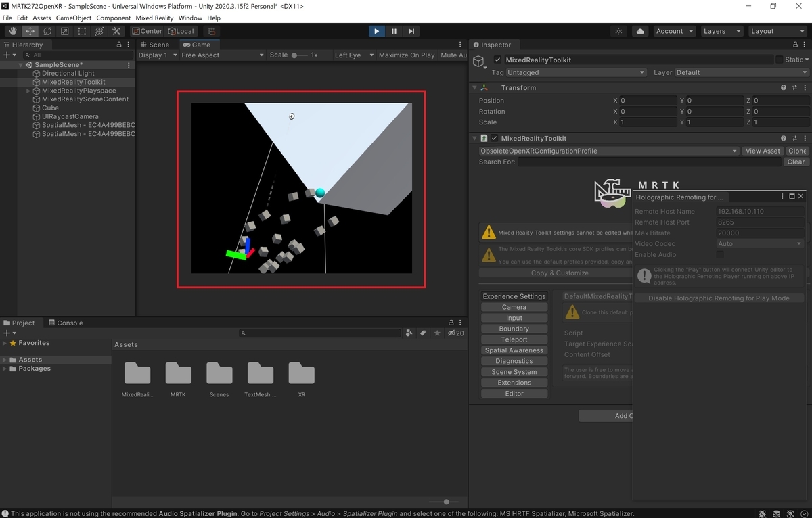Search project by type icon
This screenshot has height=518, width=812.
[409, 333]
